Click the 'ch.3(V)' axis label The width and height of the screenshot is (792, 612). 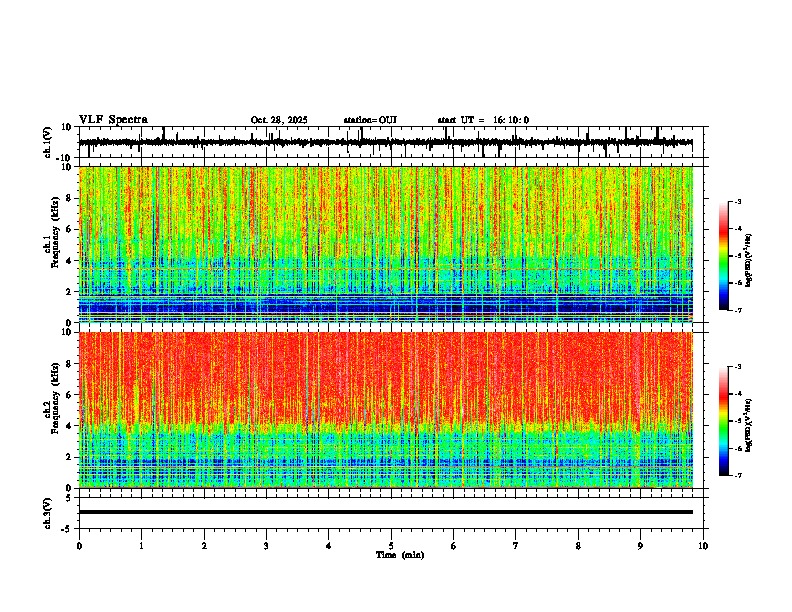tap(47, 513)
